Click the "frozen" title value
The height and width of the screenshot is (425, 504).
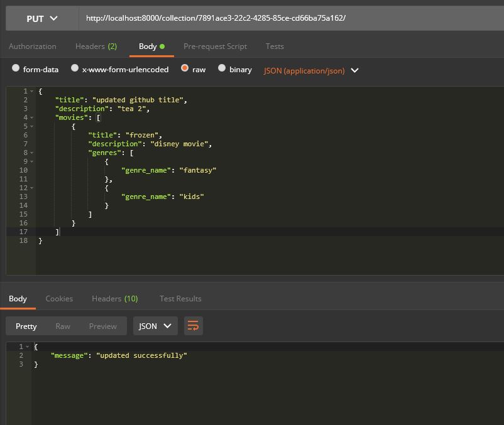[x=142, y=135]
